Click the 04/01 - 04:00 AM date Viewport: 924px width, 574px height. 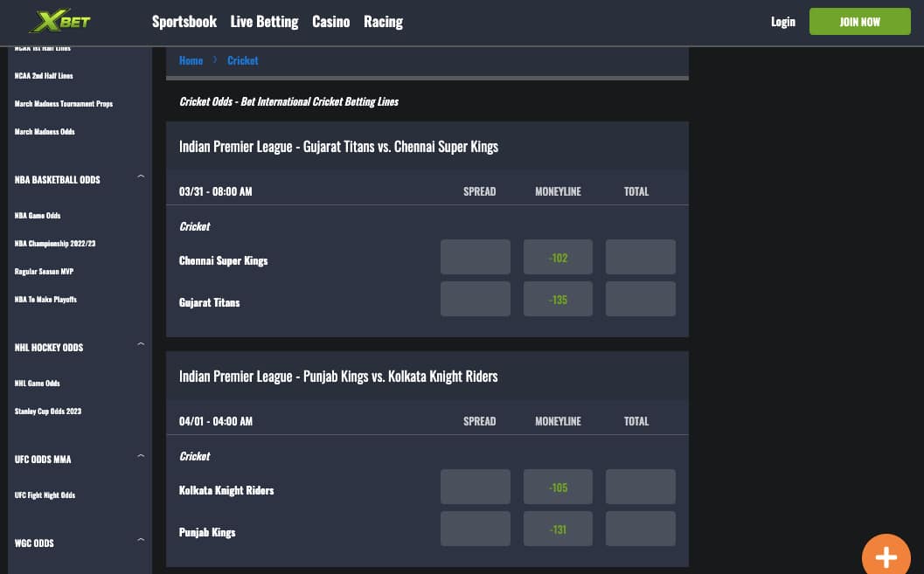click(216, 421)
